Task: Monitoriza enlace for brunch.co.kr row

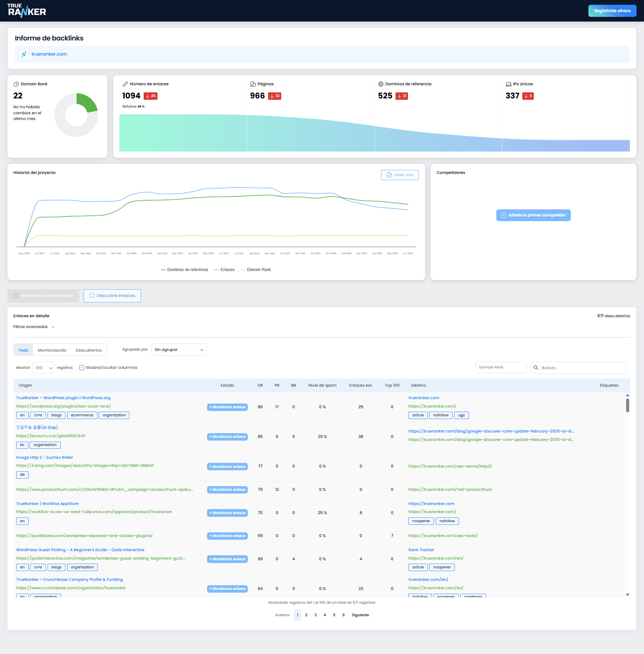Action: point(227,437)
